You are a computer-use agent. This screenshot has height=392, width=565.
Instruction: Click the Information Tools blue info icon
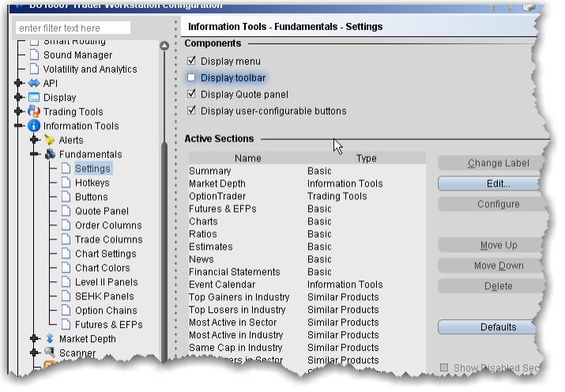point(34,126)
